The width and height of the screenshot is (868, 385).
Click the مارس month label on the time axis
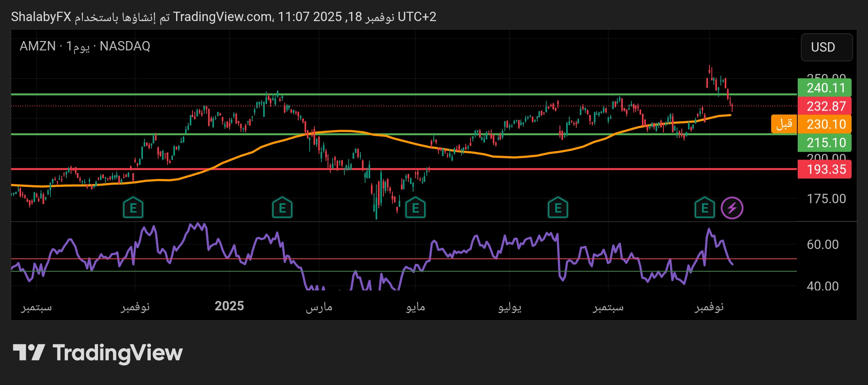[319, 307]
